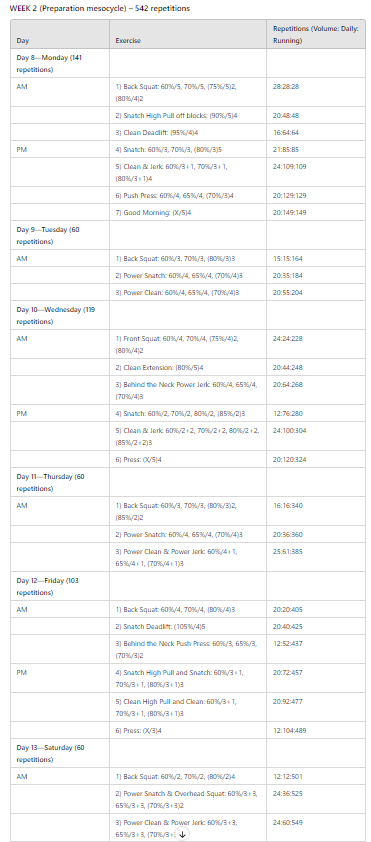
Task: Click the 20:149:149 repetitions cell
Action: pos(316,213)
